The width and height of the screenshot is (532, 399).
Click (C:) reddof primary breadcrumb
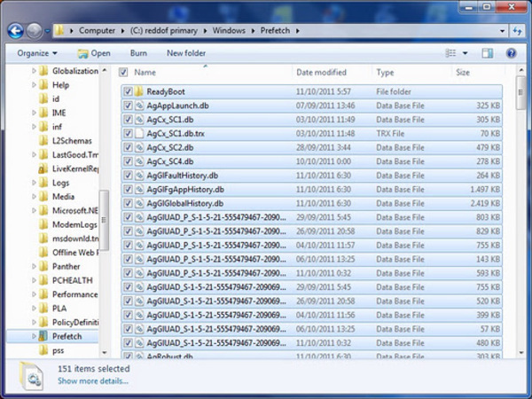[x=163, y=30]
